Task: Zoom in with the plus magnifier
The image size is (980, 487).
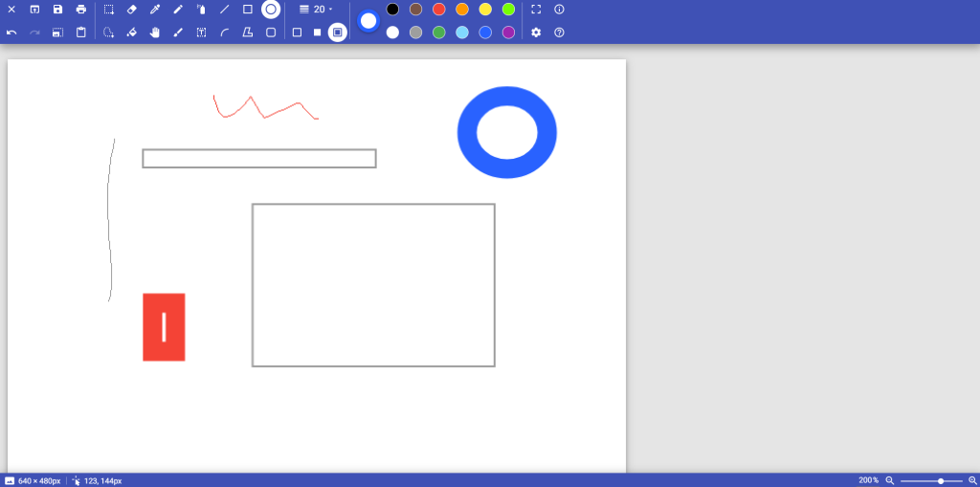Action: 972,480
